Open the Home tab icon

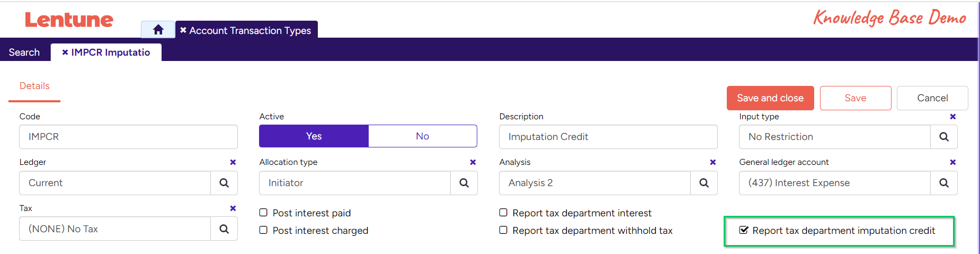point(158,30)
